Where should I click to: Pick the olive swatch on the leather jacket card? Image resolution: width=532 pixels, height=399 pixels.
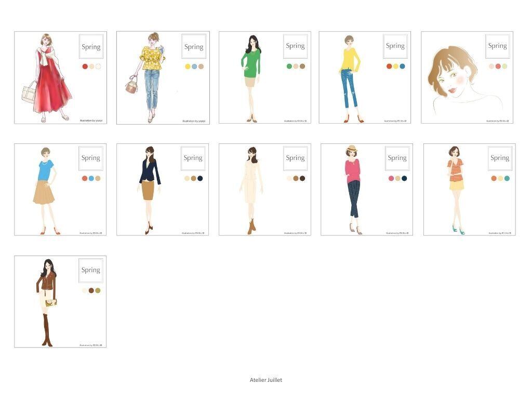98,290
